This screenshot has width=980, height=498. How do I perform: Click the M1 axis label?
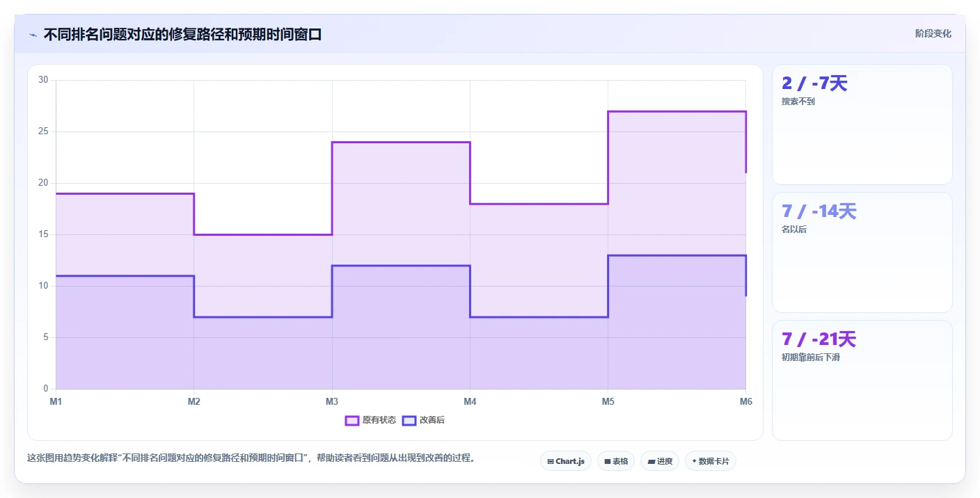pyautogui.click(x=56, y=401)
